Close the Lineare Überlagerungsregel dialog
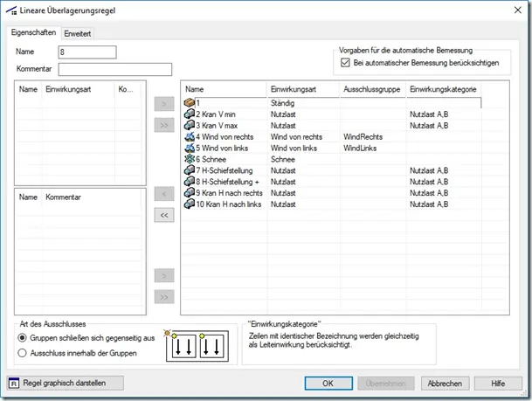532x401 pixels. (x=517, y=10)
